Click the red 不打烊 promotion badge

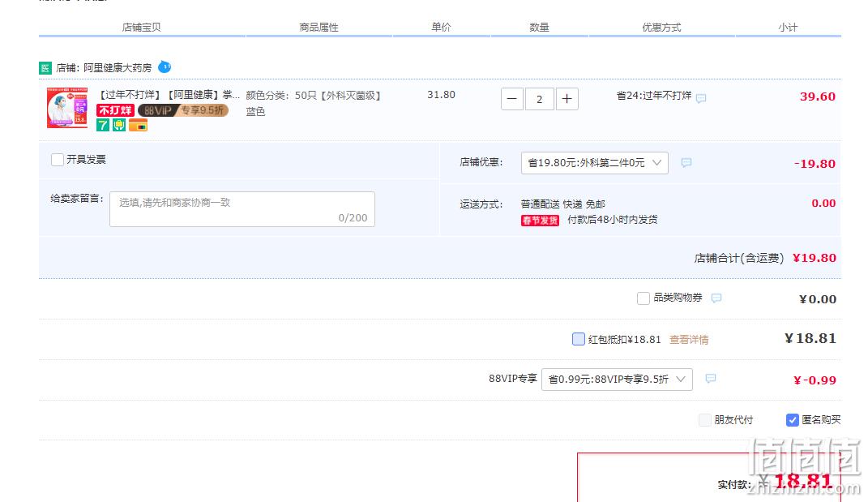point(115,110)
